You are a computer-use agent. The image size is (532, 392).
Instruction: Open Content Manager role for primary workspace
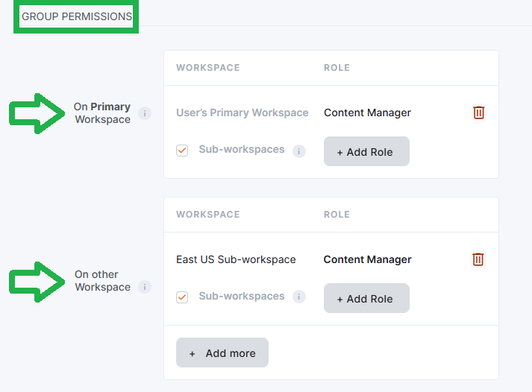click(367, 113)
